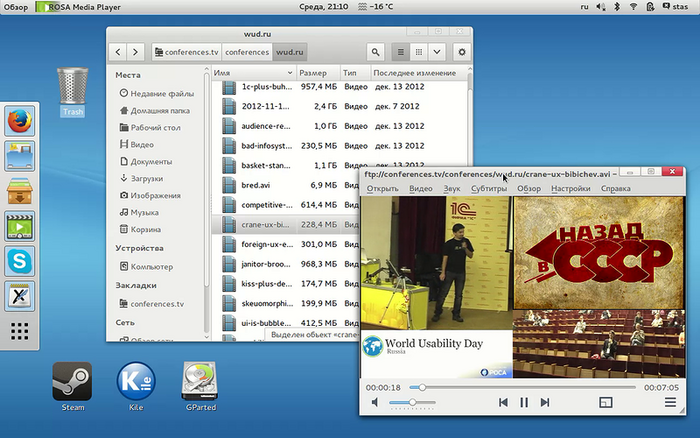Open Skype from the dock

coord(19,261)
